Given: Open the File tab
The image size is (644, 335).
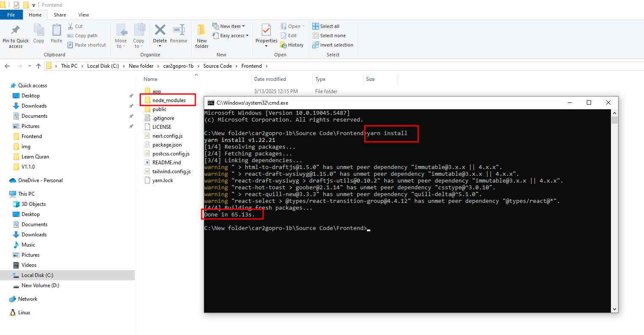Looking at the screenshot, I should coord(11,15).
